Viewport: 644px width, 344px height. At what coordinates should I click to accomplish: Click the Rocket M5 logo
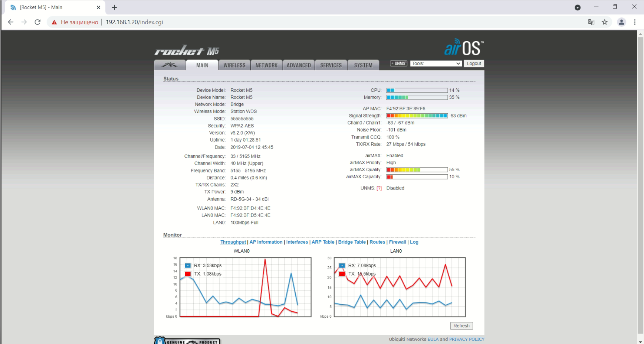[x=187, y=51]
